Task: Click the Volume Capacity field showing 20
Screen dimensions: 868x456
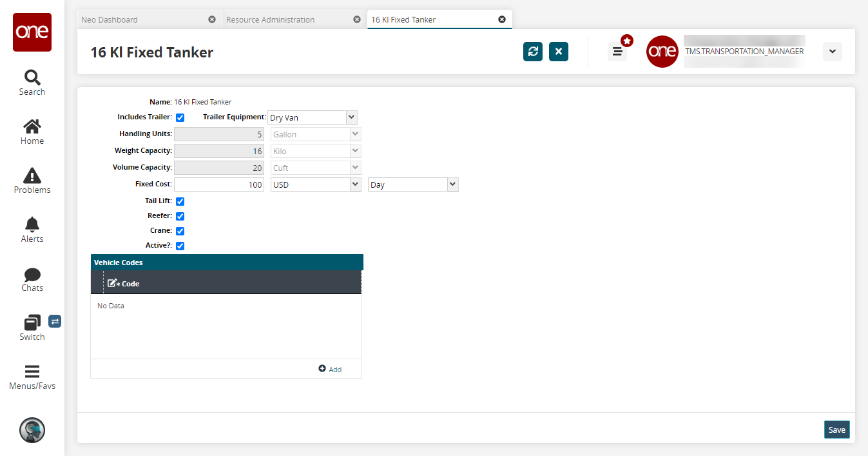Action: point(219,168)
